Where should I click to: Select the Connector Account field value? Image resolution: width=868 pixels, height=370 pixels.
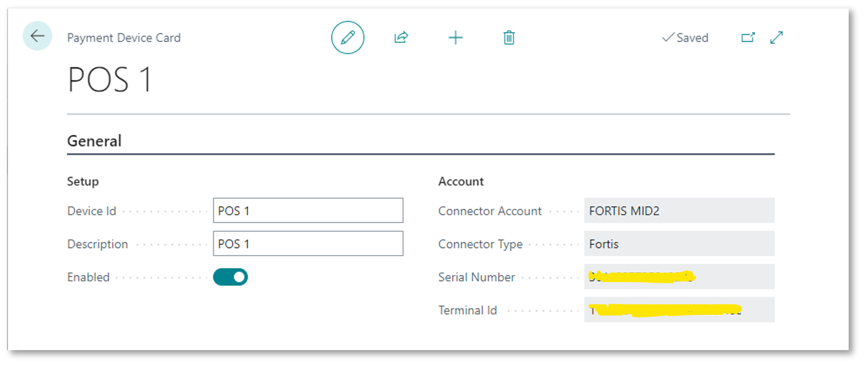[679, 211]
